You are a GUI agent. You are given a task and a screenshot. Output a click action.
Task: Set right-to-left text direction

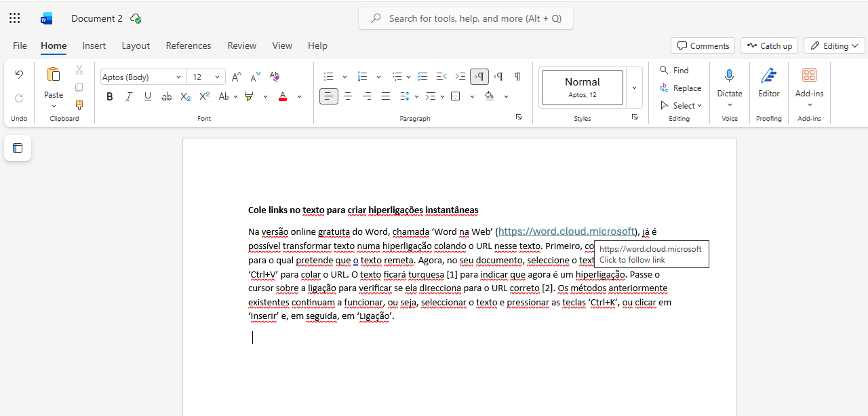pyautogui.click(x=498, y=77)
